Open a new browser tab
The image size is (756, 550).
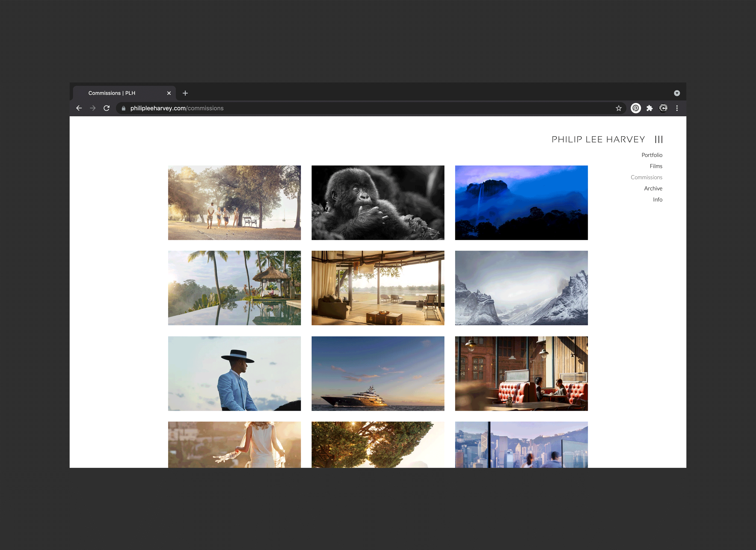click(185, 93)
